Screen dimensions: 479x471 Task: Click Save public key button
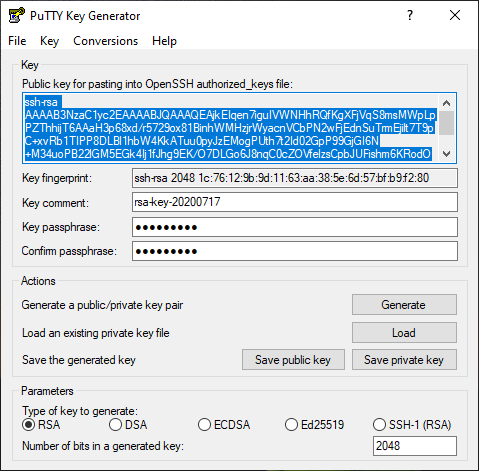(293, 360)
